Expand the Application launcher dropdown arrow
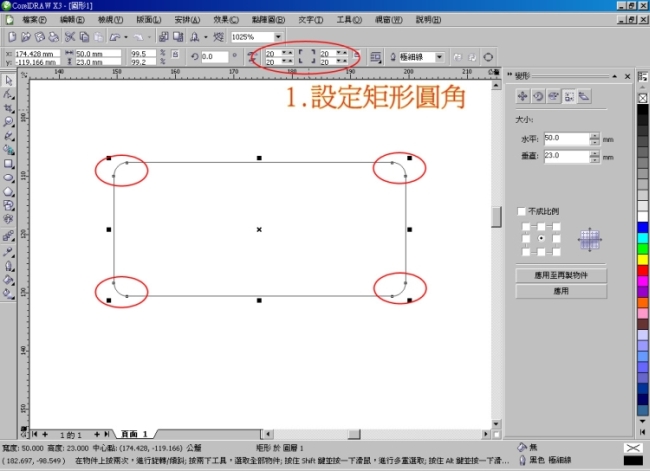650x471 pixels. (206, 37)
